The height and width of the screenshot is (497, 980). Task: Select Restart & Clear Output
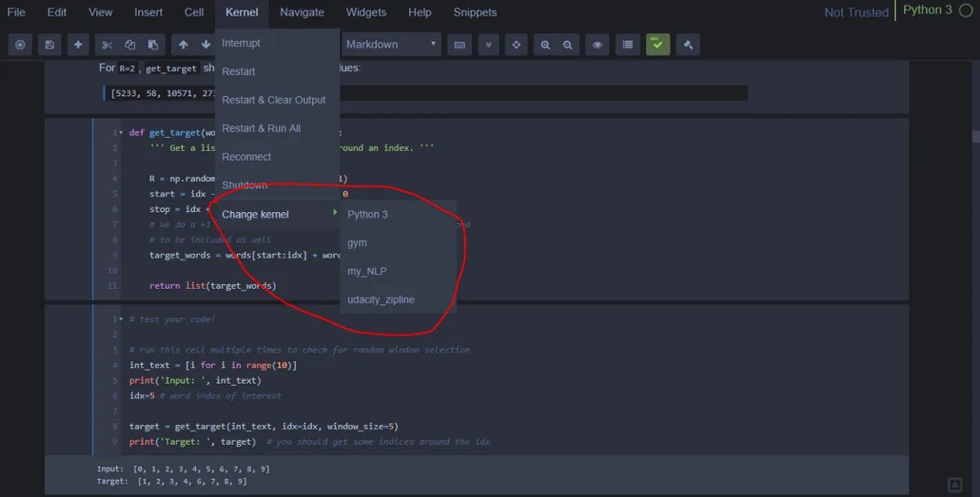[x=277, y=100]
